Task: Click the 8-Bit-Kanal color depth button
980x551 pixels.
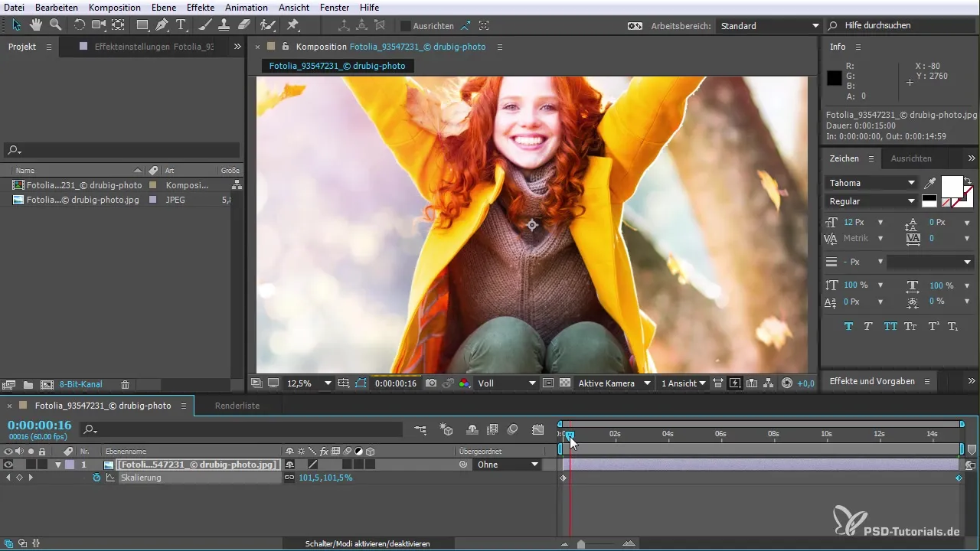Action: [81, 384]
